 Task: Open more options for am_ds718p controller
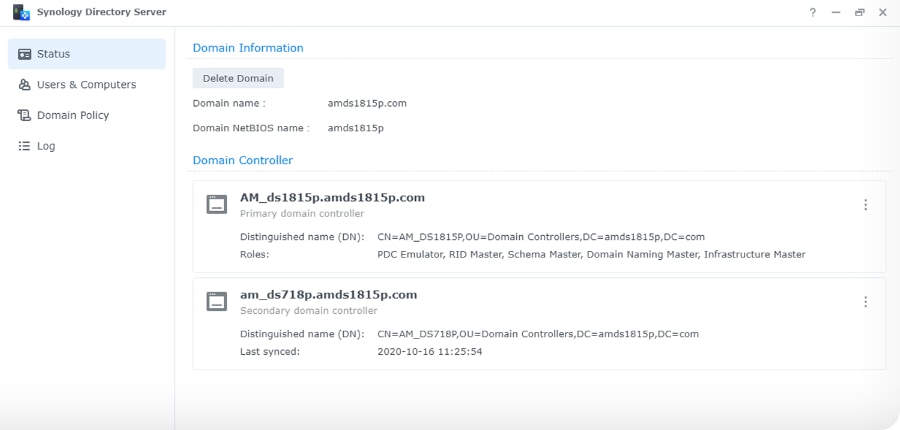[x=865, y=302]
